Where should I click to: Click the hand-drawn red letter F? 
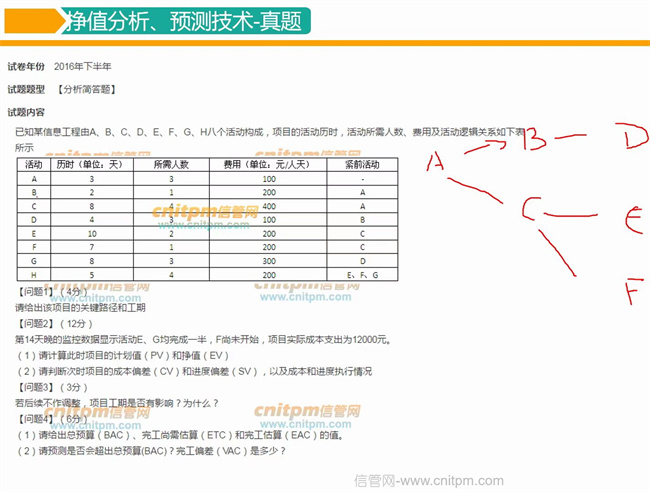[632, 292]
